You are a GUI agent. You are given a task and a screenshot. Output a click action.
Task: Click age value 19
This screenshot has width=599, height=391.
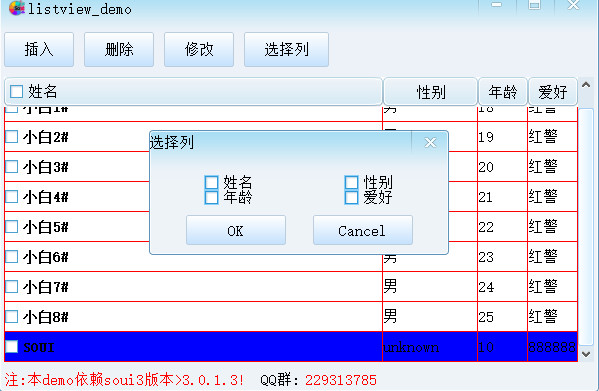click(486, 137)
